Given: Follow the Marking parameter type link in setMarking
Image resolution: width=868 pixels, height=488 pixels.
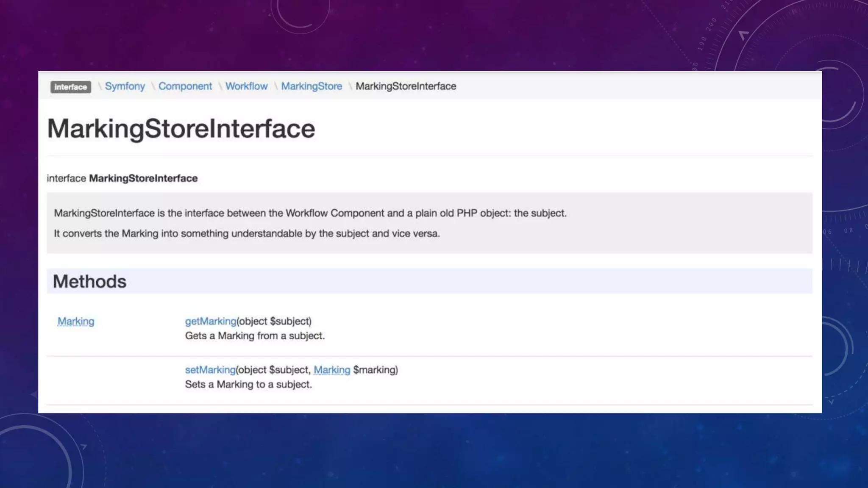Looking at the screenshot, I should [x=332, y=370].
